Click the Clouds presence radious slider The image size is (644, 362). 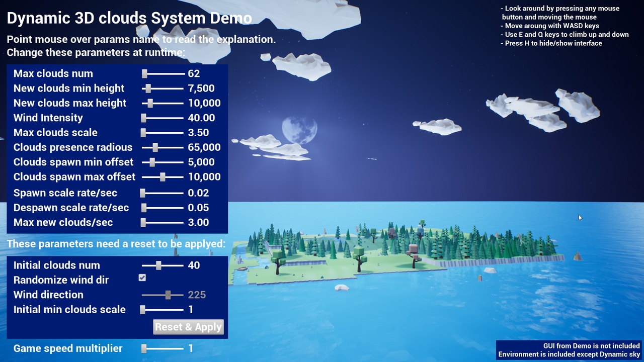tap(163, 148)
